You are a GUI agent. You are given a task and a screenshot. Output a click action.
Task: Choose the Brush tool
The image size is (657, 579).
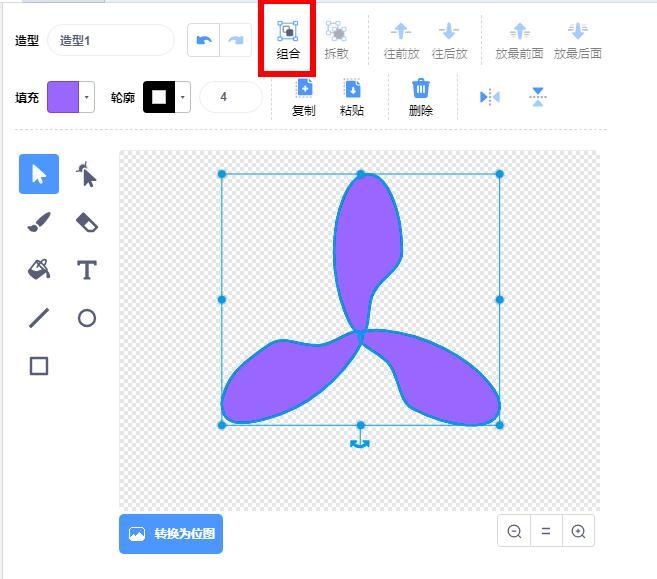39,222
